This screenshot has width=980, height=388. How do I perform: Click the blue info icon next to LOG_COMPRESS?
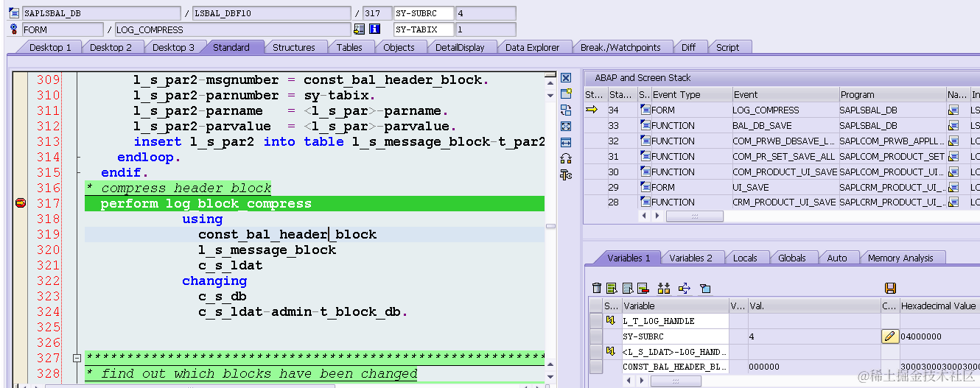click(374, 29)
